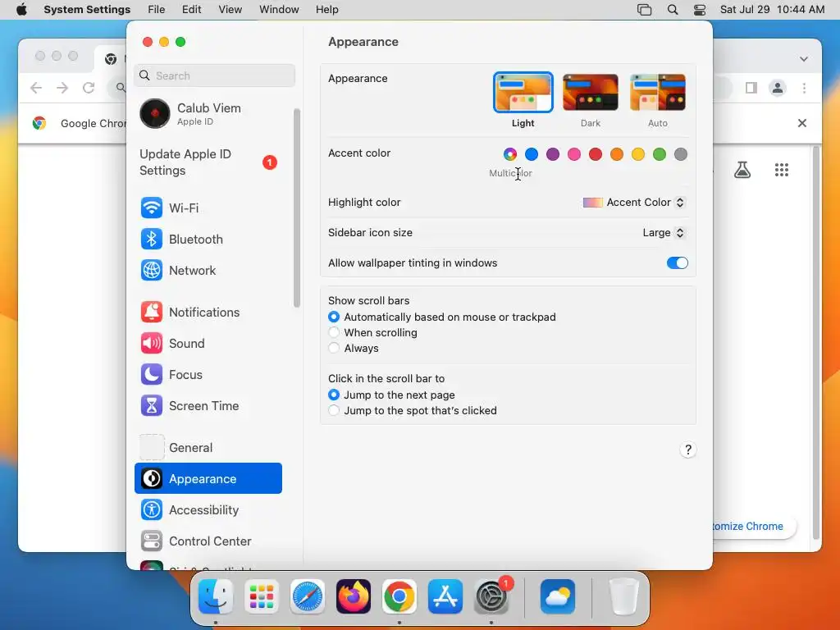Open Trash in the Dock
This screenshot has height=630, width=840.
click(x=623, y=596)
